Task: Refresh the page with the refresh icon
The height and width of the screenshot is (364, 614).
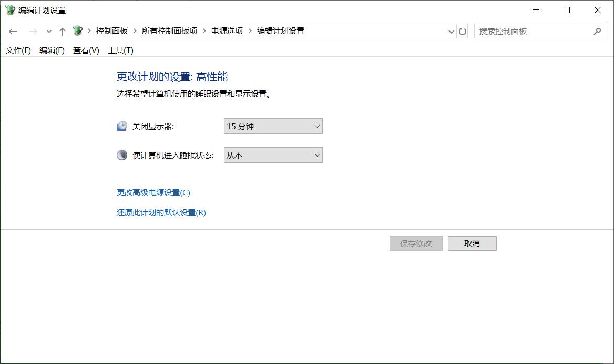Action: (462, 31)
